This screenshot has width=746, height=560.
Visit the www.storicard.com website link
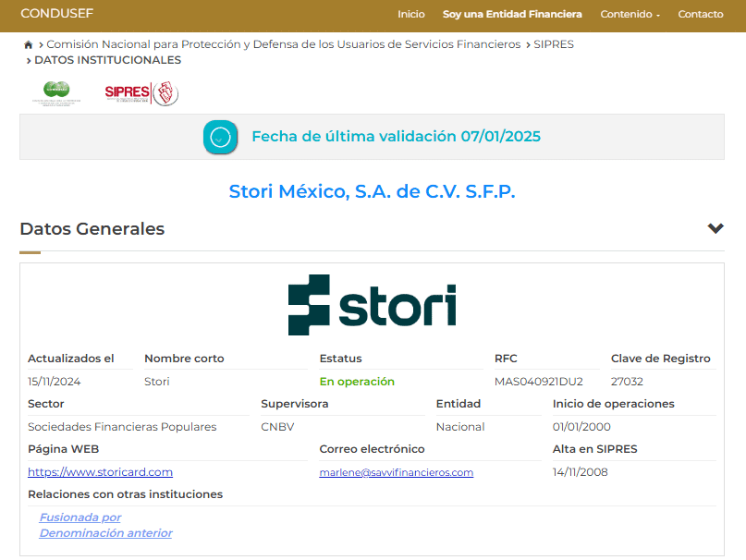[x=100, y=472]
